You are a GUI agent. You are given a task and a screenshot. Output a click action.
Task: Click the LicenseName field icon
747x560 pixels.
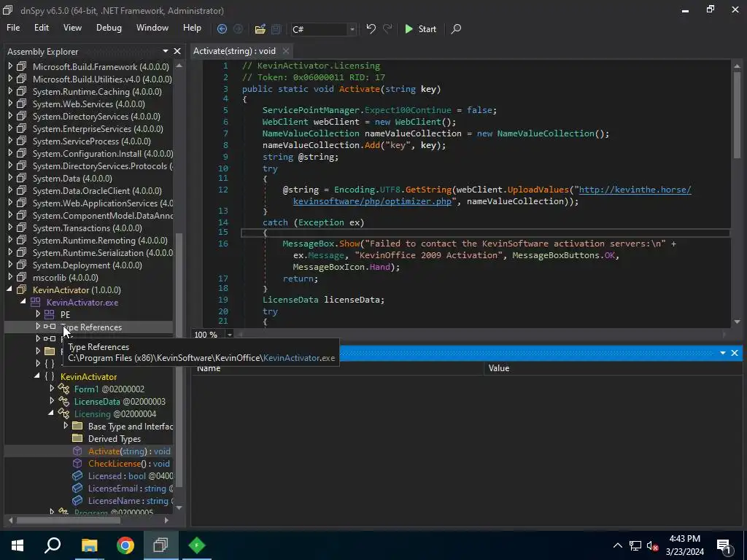[77, 500]
